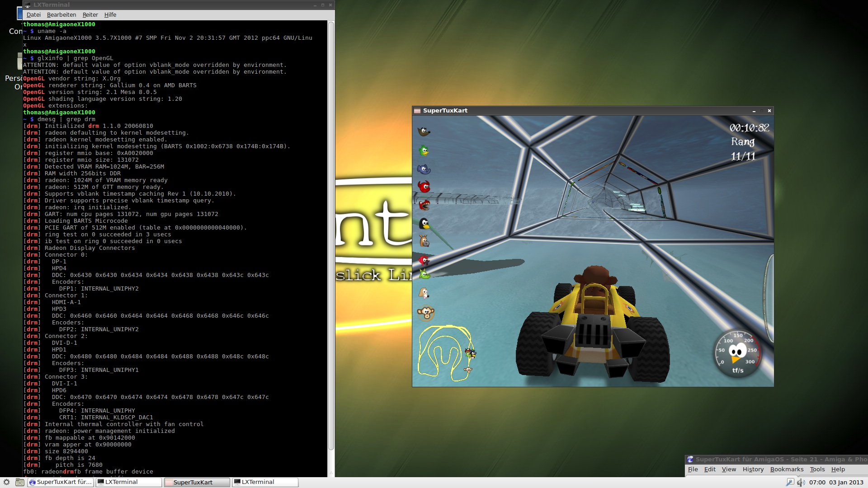Click the 'uname -a' command line in the terminal
This screenshot has height=488, width=868.
(x=45, y=31)
